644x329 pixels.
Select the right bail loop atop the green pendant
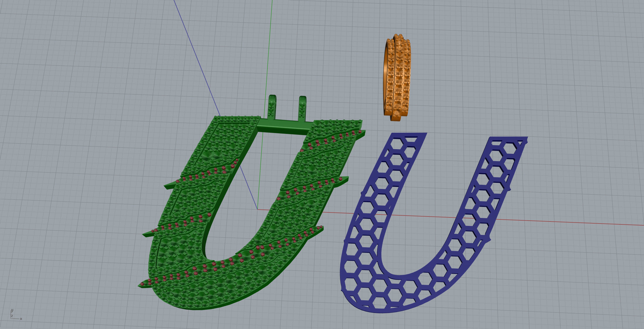point(303,109)
